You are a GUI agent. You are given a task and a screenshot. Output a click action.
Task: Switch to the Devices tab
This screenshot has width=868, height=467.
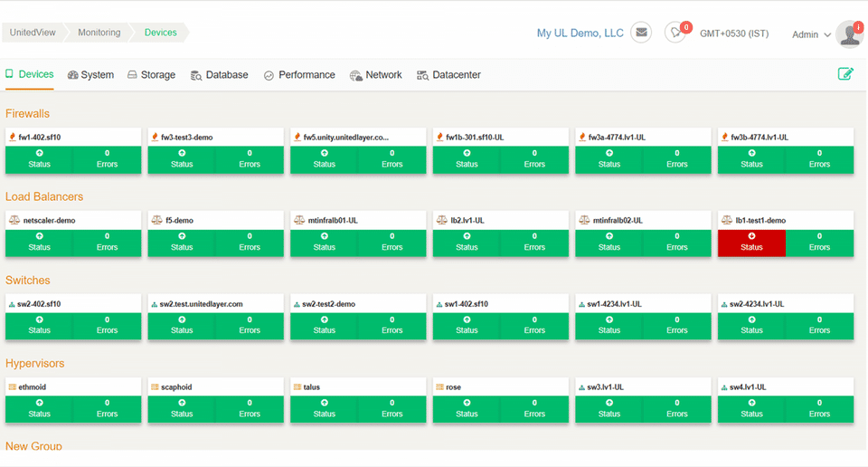[30, 74]
